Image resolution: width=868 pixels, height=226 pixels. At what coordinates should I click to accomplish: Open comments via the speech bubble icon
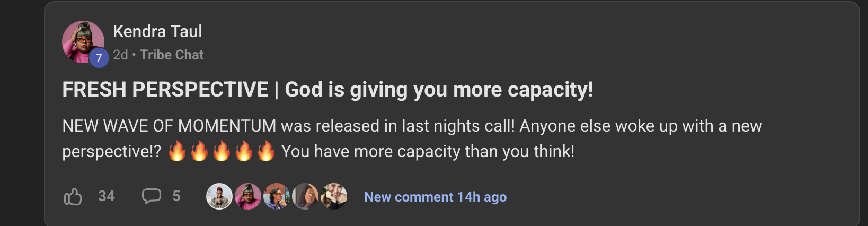(151, 196)
